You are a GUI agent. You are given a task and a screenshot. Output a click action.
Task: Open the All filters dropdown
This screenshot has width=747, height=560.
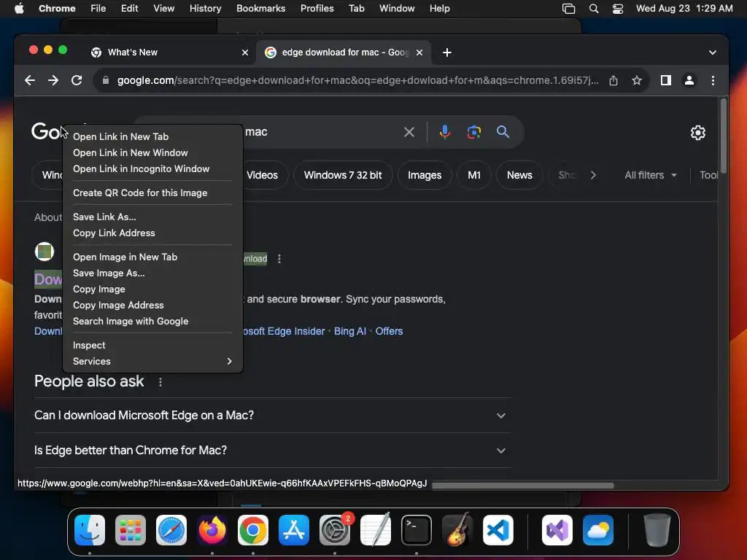(650, 175)
